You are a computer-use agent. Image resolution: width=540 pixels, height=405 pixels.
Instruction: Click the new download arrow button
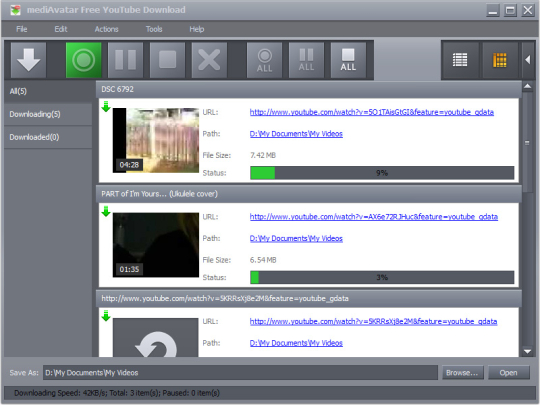(28, 60)
